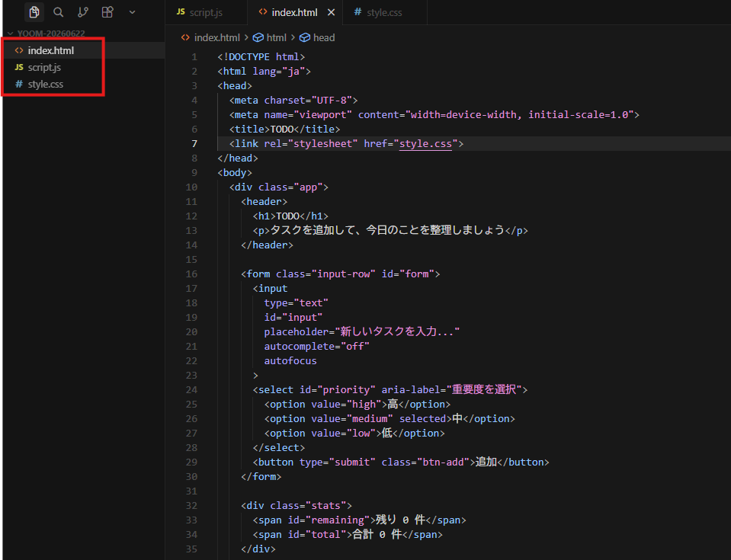Click the <!DOCTYPE html> line
The height and width of the screenshot is (560, 731).
[x=261, y=57]
